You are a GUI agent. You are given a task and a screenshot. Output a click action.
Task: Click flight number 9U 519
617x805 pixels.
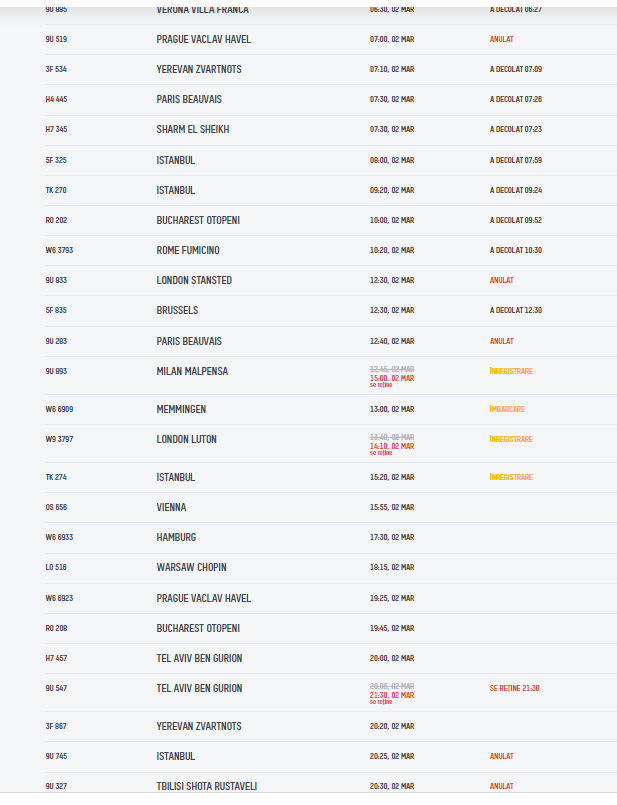coord(56,39)
